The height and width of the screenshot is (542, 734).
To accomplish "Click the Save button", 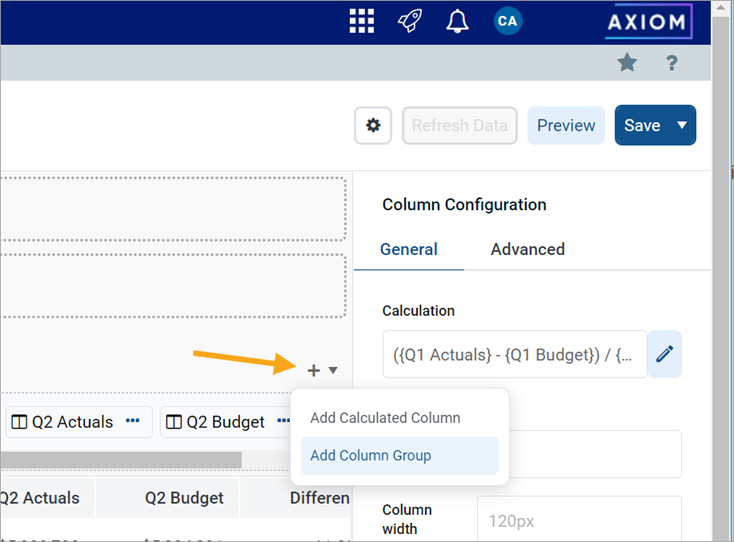I will tap(642, 125).
